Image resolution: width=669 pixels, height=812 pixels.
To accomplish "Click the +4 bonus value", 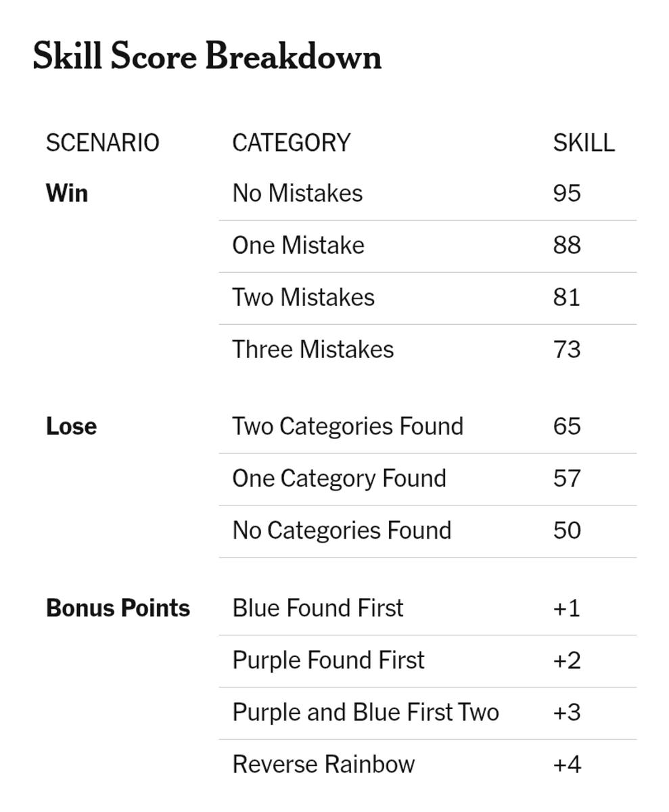I will point(567,764).
